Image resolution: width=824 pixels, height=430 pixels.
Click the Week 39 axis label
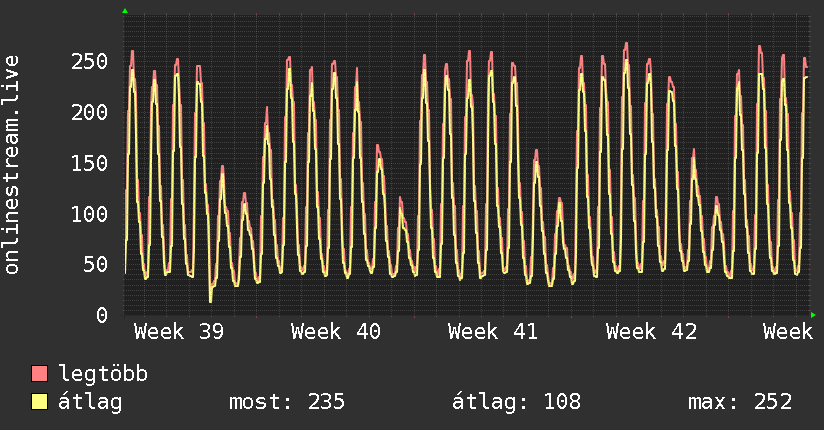click(x=179, y=332)
